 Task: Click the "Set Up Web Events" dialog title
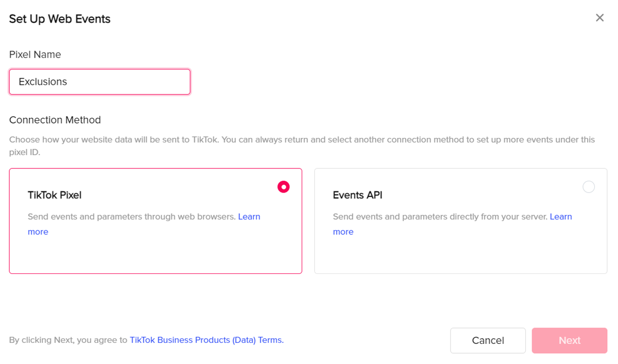click(x=60, y=19)
